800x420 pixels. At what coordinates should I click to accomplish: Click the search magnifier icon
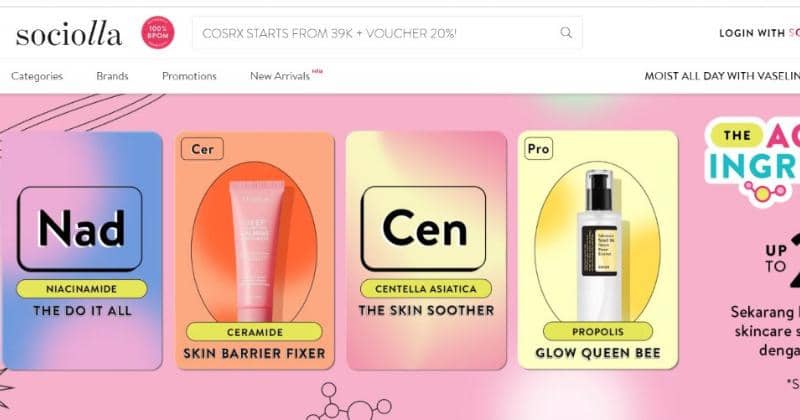pyautogui.click(x=566, y=33)
